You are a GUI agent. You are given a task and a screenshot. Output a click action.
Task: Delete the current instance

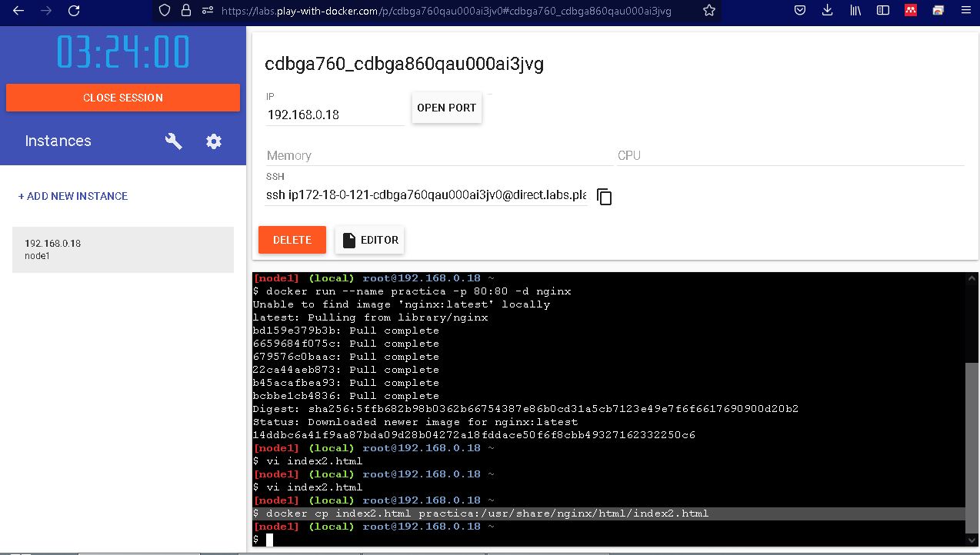point(292,239)
